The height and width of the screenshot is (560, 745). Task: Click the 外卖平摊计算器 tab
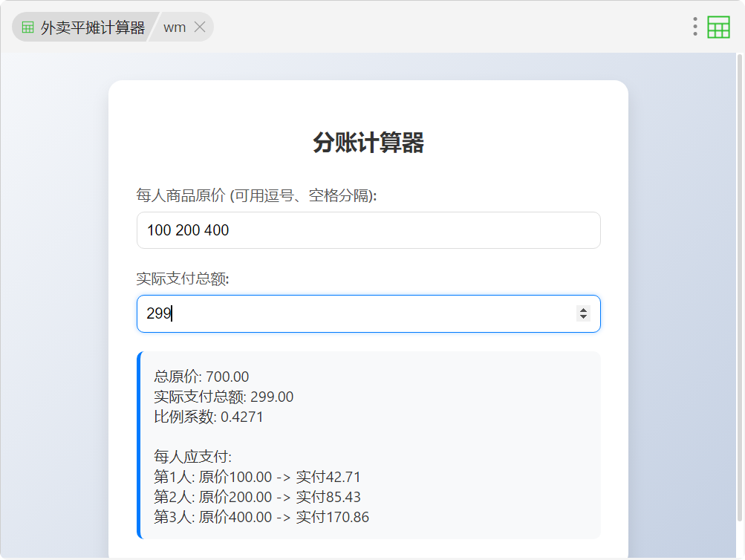83,27
